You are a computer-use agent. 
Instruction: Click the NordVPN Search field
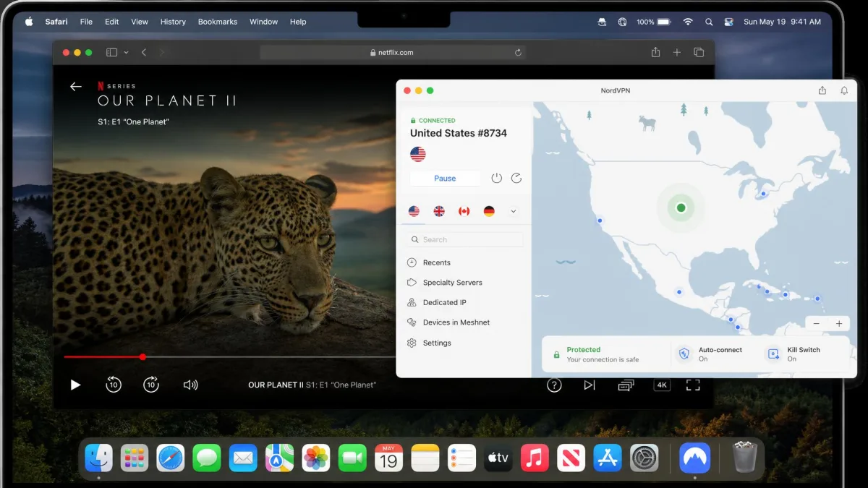tap(464, 239)
